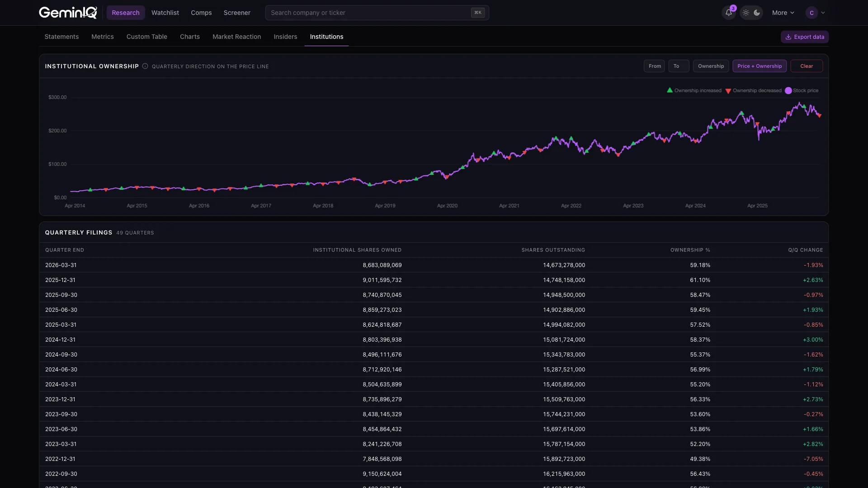Click the 56.33% ownership value
868x488 pixels.
700,399
